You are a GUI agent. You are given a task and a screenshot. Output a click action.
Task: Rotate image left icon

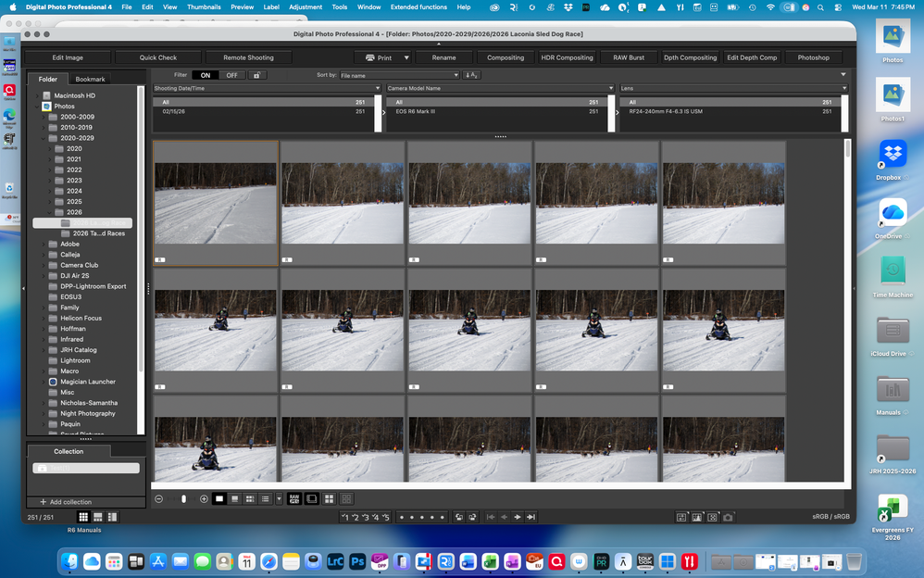(x=458, y=517)
